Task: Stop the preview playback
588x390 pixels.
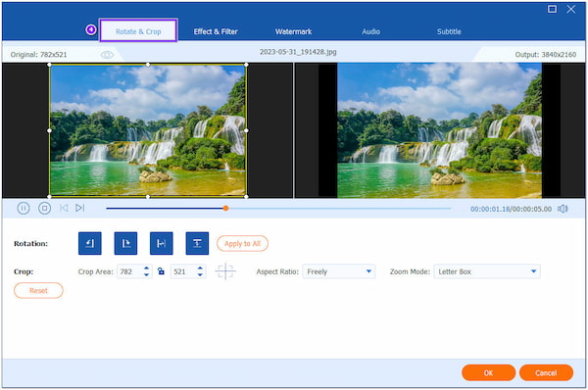Action: 45,208
